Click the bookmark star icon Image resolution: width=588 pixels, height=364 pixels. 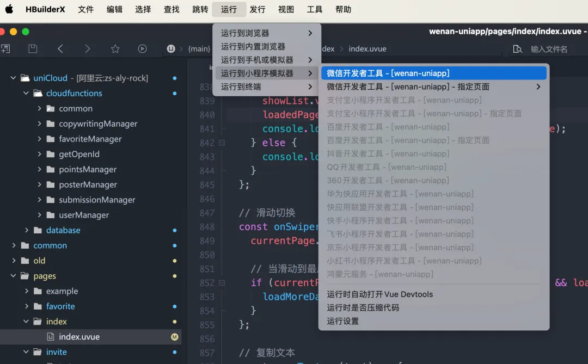coord(115,49)
